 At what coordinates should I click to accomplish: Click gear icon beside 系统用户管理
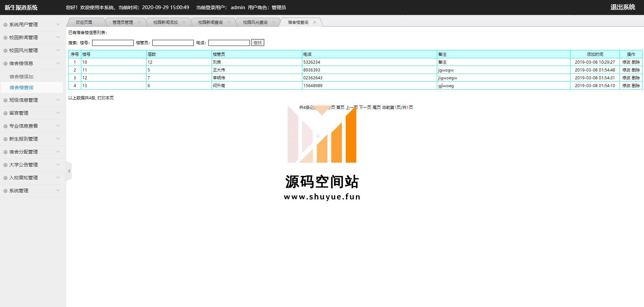5,25
